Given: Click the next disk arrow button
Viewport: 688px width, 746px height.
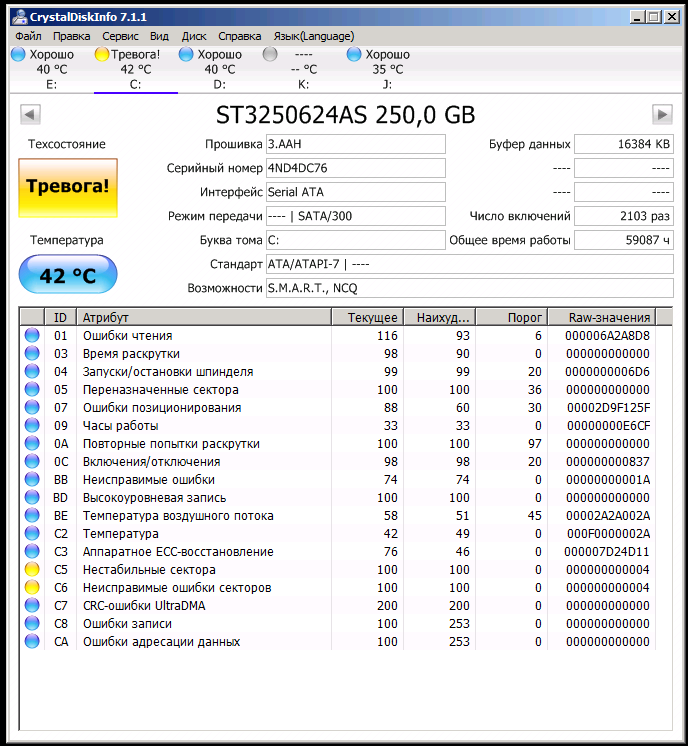Looking at the screenshot, I should click(662, 114).
